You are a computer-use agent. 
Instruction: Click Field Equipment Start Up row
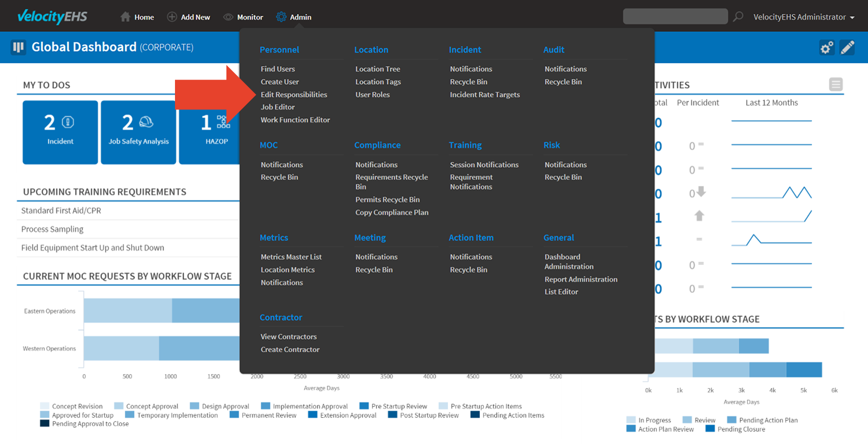click(128, 248)
